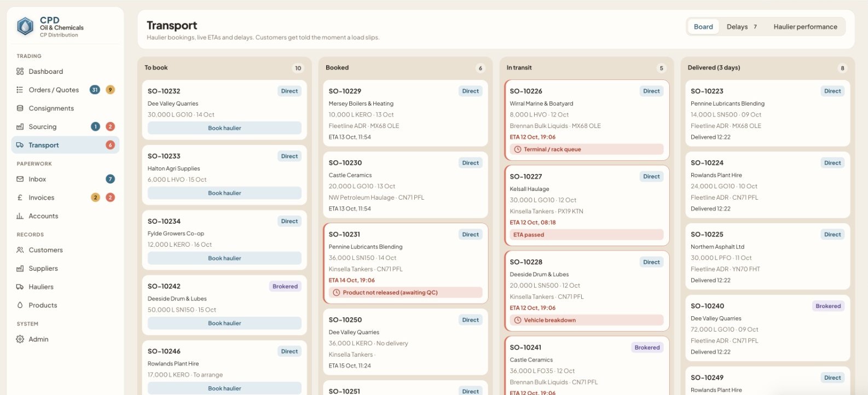868x395 pixels.
Task: Click the To book column count 10
Action: point(298,68)
